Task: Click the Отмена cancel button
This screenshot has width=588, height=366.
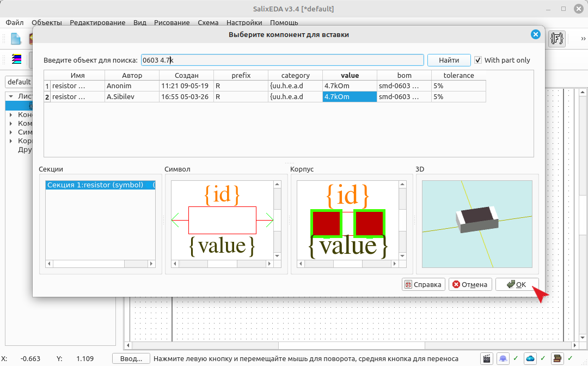Action: (470, 285)
